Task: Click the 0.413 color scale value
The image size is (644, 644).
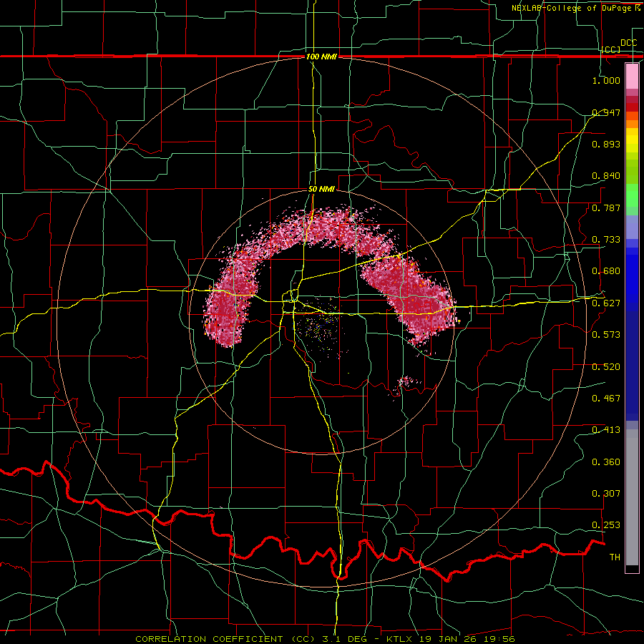Action: (x=606, y=430)
